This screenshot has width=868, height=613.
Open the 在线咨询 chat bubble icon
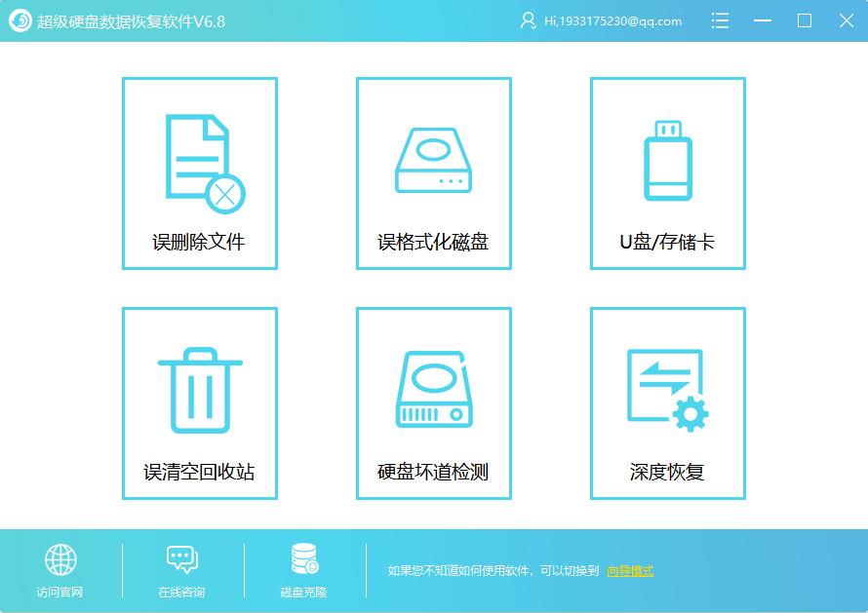(182, 559)
